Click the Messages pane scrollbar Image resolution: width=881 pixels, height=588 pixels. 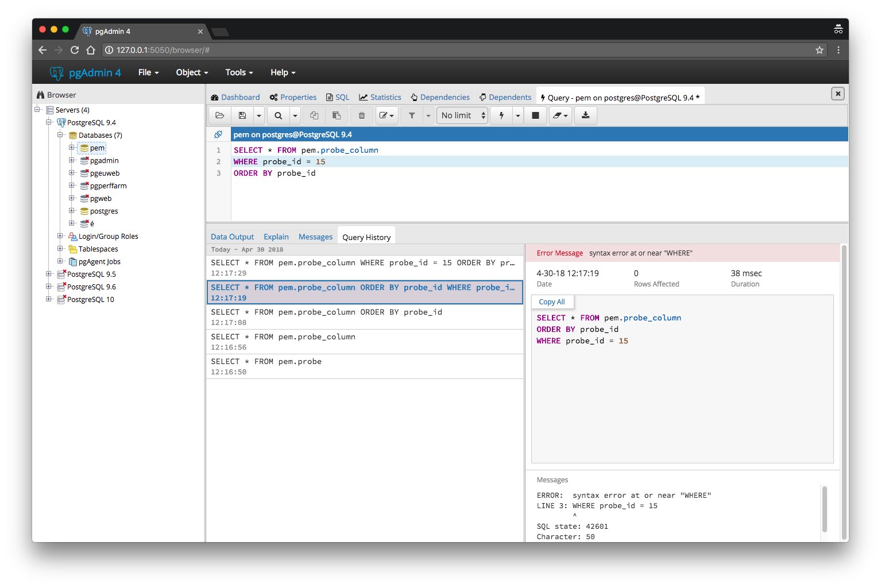point(825,509)
